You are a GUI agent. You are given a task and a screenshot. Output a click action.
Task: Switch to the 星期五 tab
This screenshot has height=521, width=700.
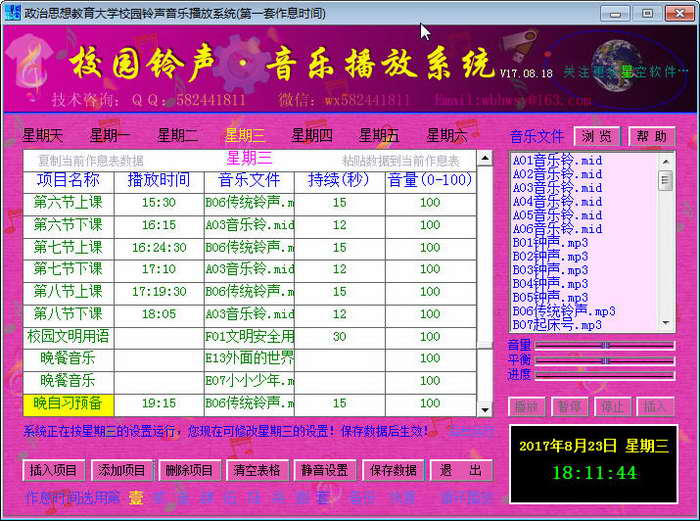379,135
